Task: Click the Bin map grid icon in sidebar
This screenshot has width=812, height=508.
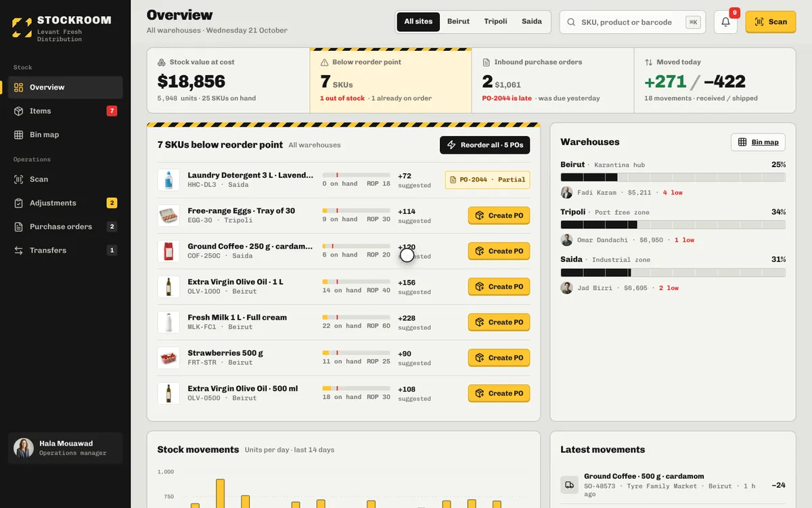Action: point(19,135)
